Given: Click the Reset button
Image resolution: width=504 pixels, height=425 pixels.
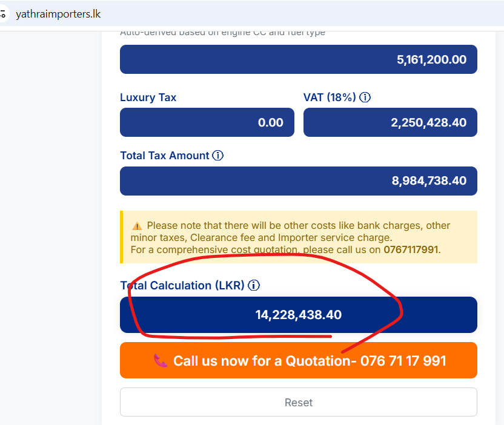Looking at the screenshot, I should point(298,402).
